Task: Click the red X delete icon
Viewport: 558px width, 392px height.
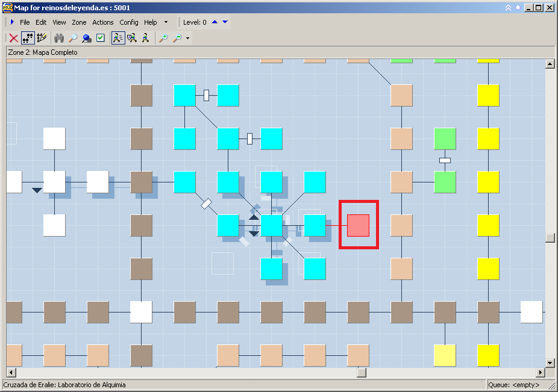Action: (13, 38)
